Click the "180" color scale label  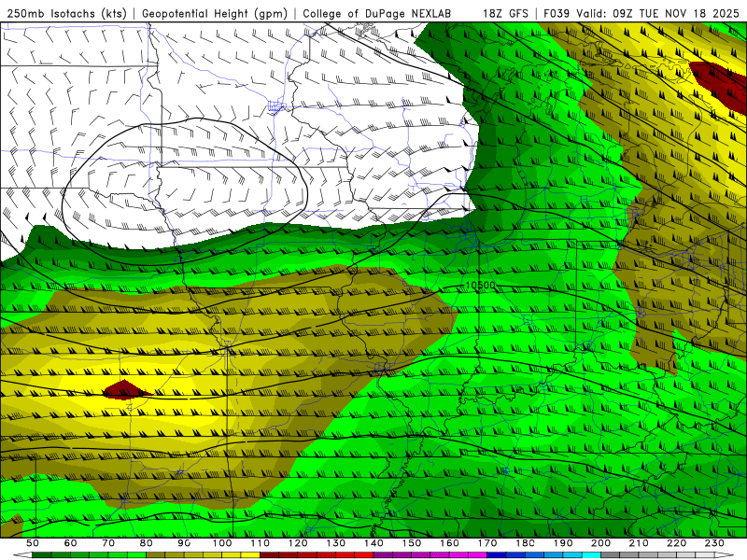525,543
